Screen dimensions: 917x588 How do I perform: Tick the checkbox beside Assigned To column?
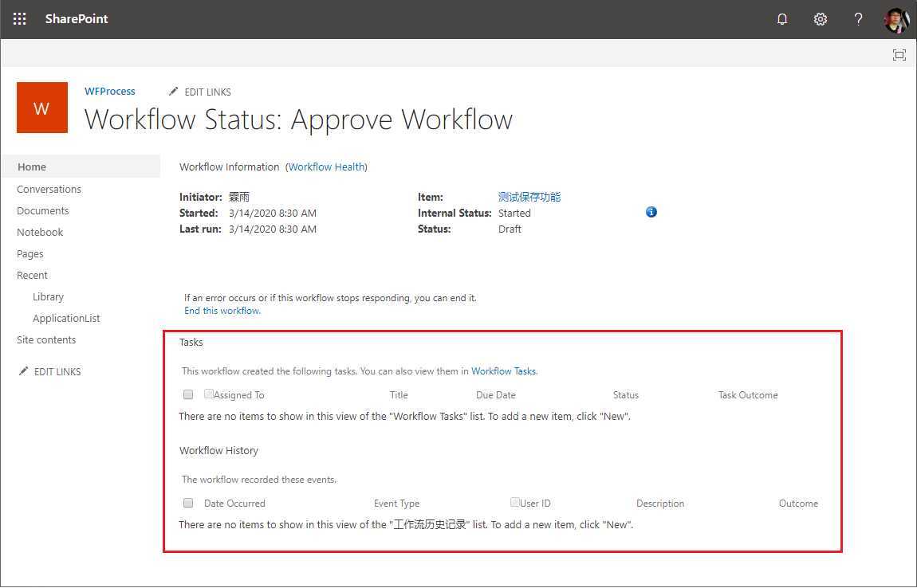[x=208, y=394]
